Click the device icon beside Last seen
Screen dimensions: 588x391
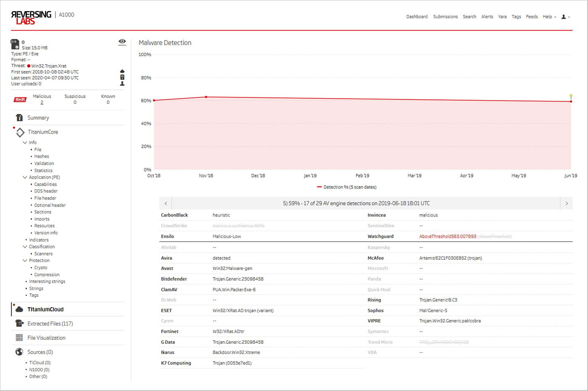(x=122, y=77)
